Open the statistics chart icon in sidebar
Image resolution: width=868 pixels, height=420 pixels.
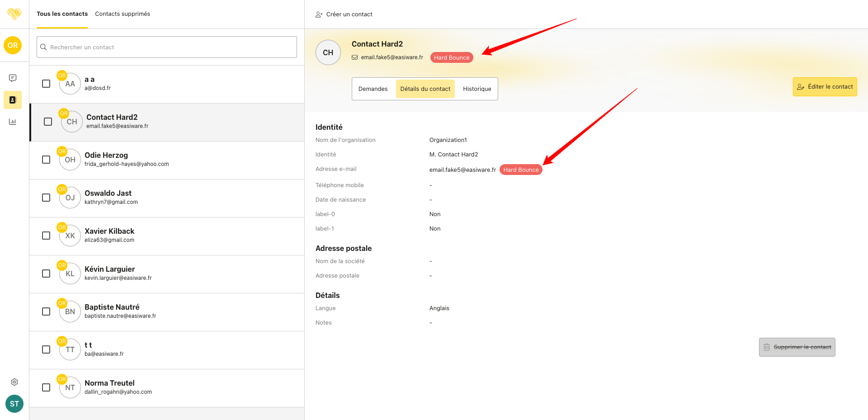(x=13, y=122)
